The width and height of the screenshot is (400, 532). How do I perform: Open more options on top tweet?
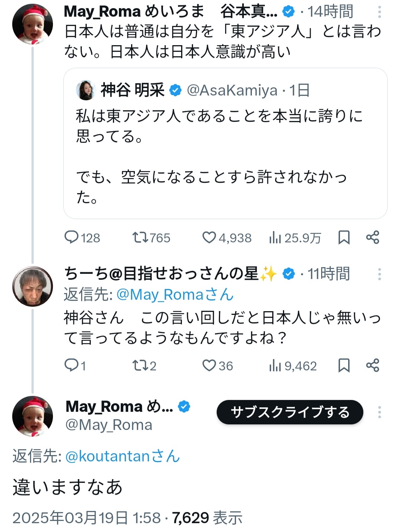coord(380,12)
